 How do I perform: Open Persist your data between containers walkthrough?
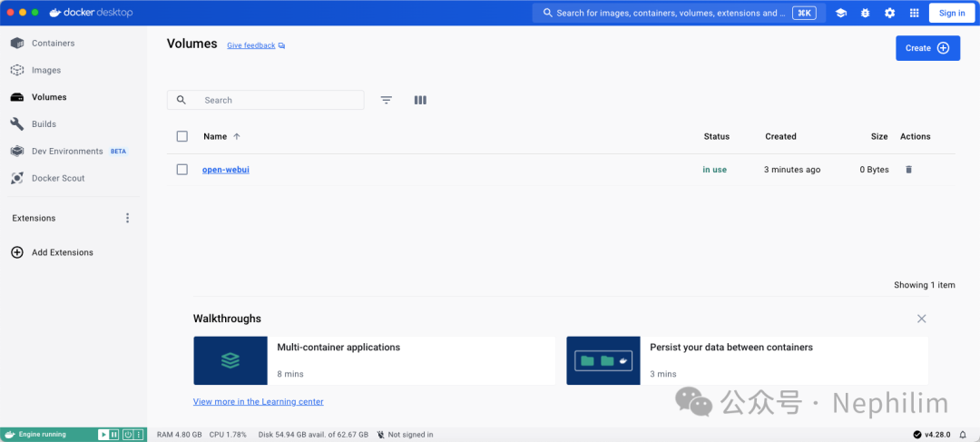748,360
